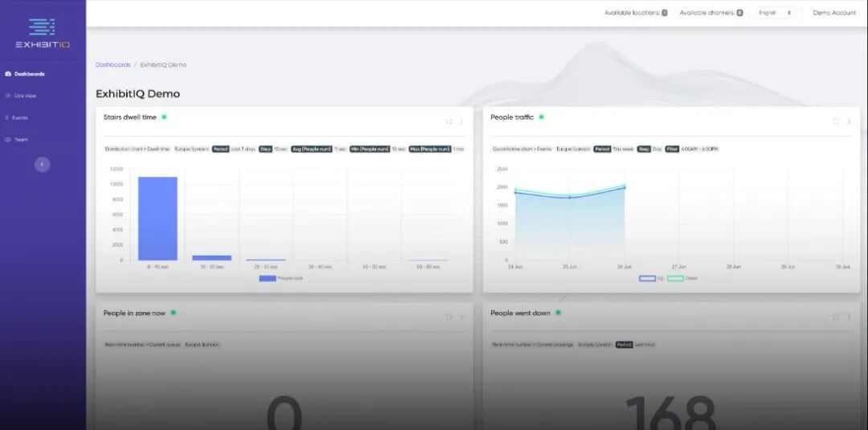Click the 50 - 60 sec axis label
Viewport: 868px width, 430px height.
click(x=429, y=267)
